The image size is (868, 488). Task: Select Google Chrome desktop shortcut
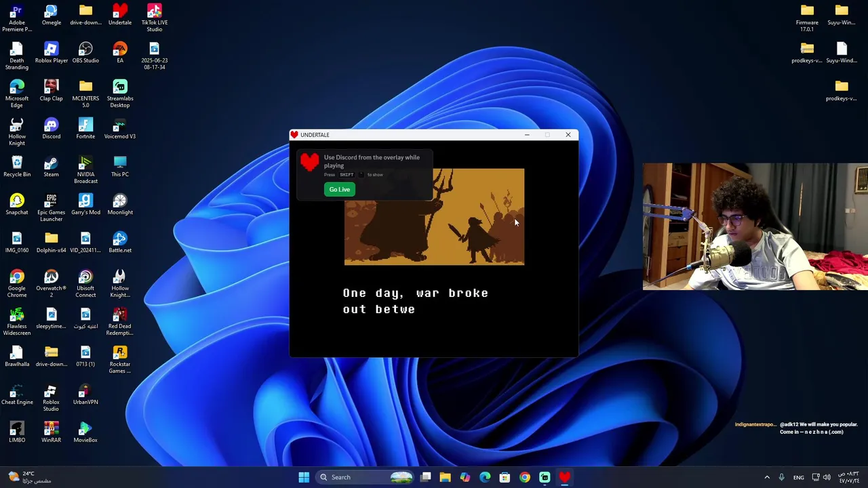17,284
